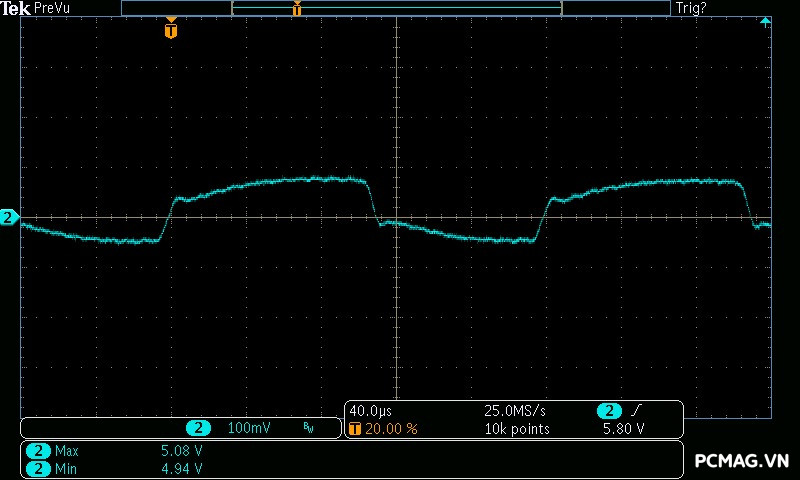Select the 100mV vertical scale readout
The height and width of the screenshot is (480, 800).
(x=248, y=428)
